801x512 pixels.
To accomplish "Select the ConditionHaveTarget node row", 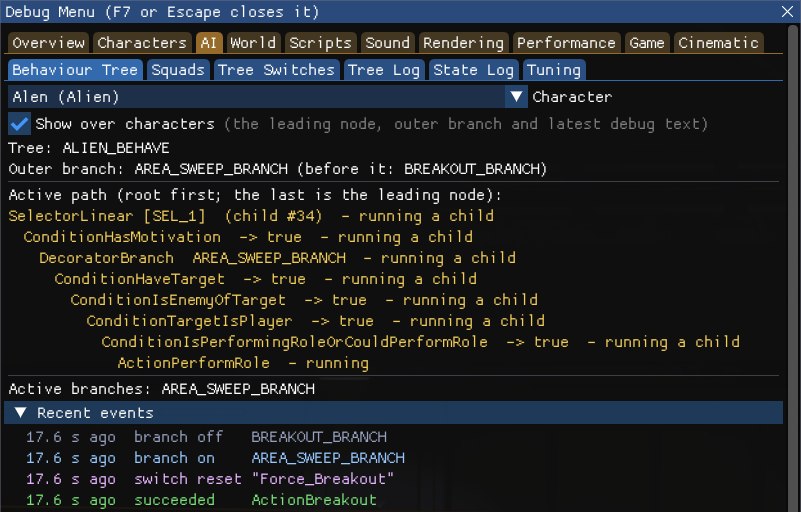I will click(266, 279).
